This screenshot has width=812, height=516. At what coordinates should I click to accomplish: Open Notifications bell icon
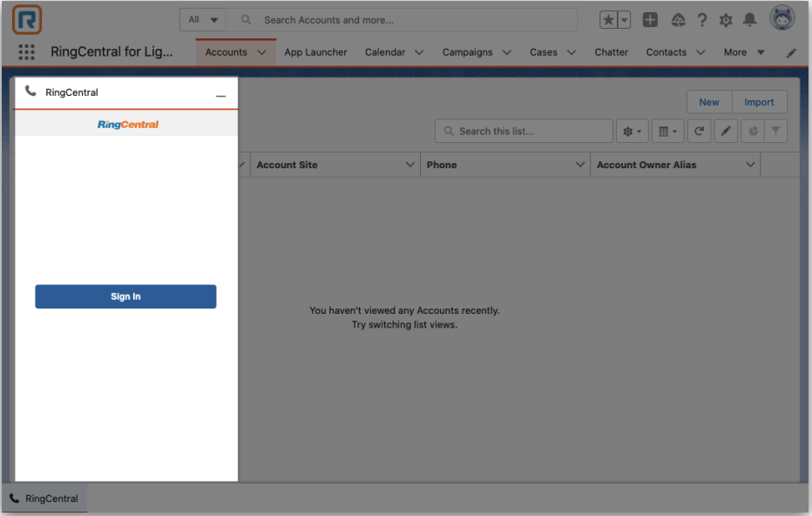click(749, 20)
